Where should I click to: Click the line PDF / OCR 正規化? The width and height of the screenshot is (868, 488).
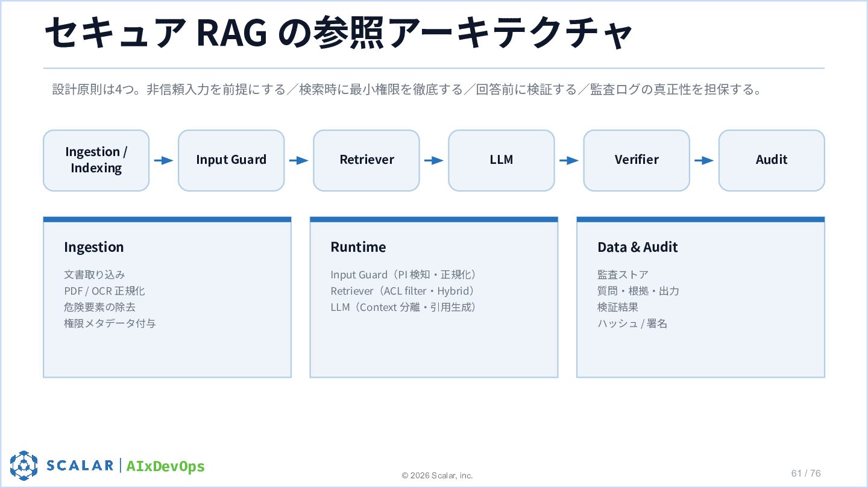104,291
